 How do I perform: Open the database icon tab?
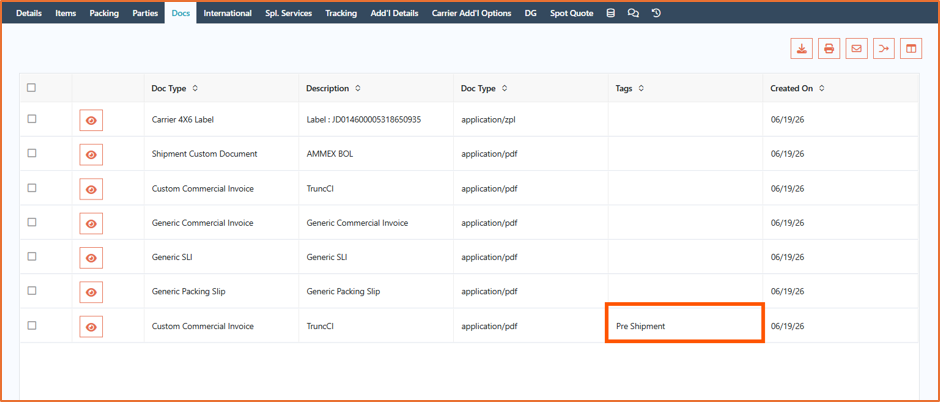(611, 13)
